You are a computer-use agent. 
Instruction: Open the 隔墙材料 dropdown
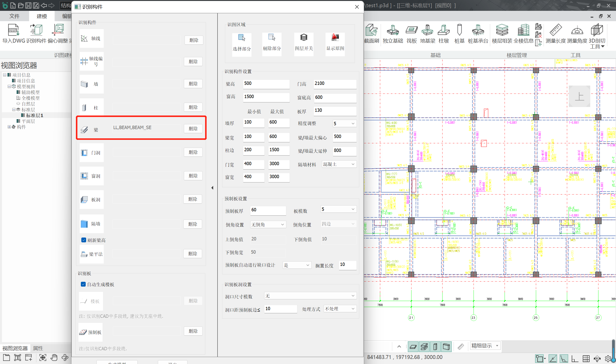point(339,164)
